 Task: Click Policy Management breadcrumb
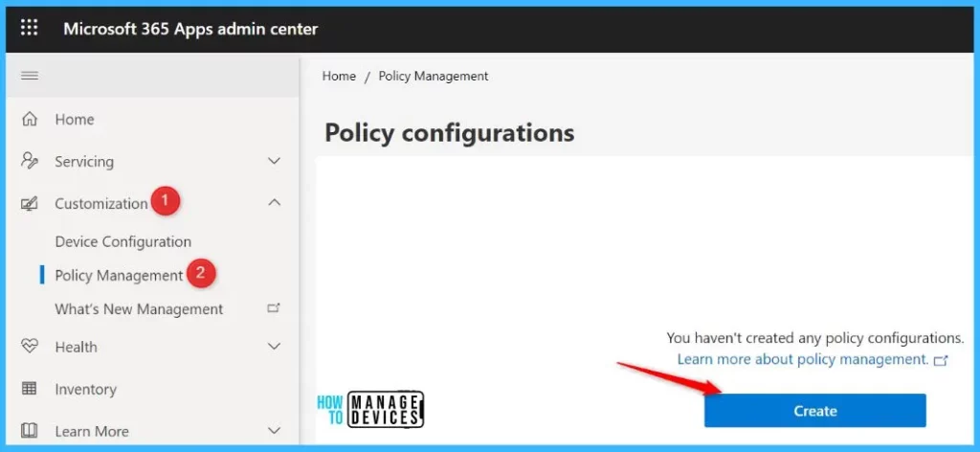click(x=434, y=77)
